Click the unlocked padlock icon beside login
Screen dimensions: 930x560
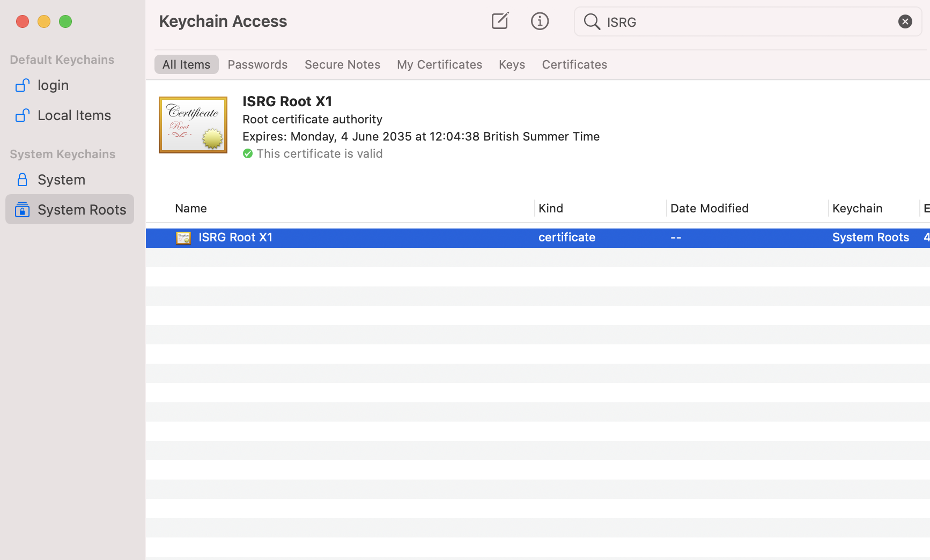(22, 85)
